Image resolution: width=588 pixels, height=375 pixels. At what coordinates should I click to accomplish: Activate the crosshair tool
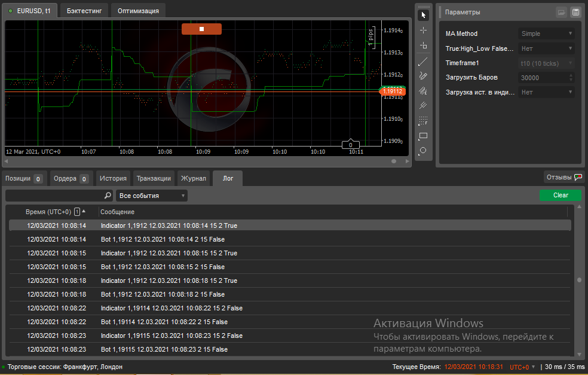tap(424, 30)
